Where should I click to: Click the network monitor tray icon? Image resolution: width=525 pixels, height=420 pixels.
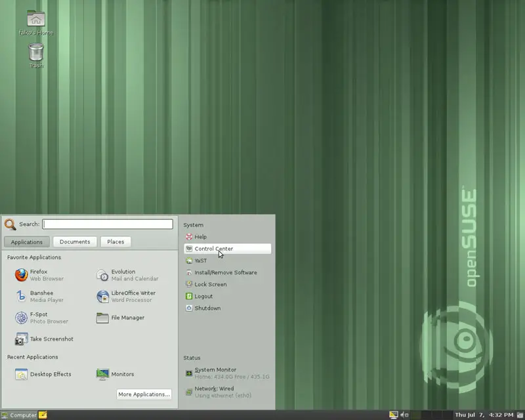click(393, 415)
